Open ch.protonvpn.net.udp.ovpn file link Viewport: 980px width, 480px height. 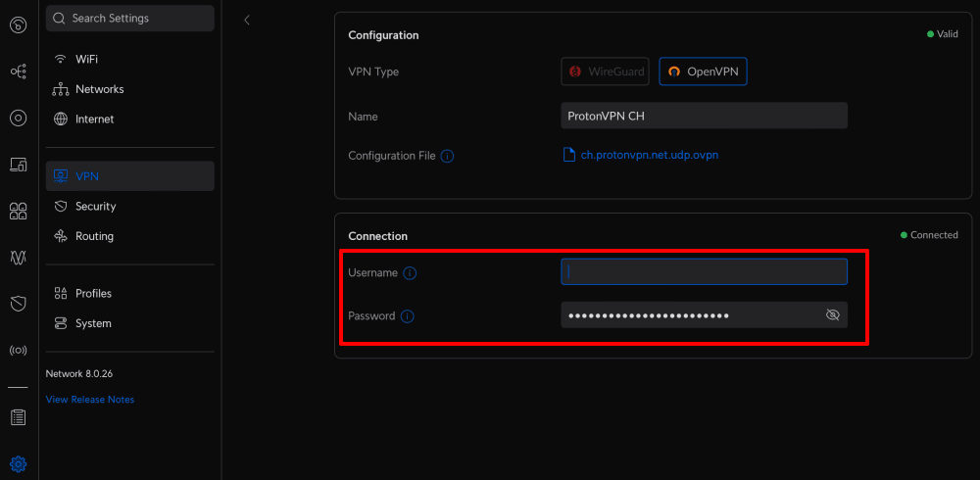(x=650, y=155)
